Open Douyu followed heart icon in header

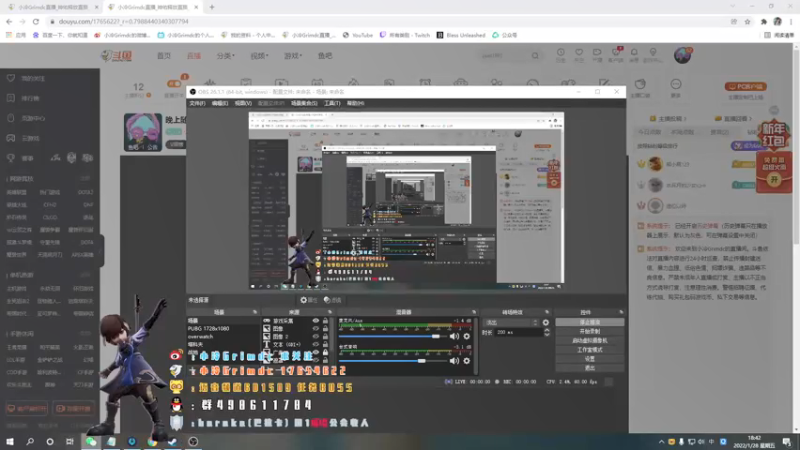pos(579,53)
